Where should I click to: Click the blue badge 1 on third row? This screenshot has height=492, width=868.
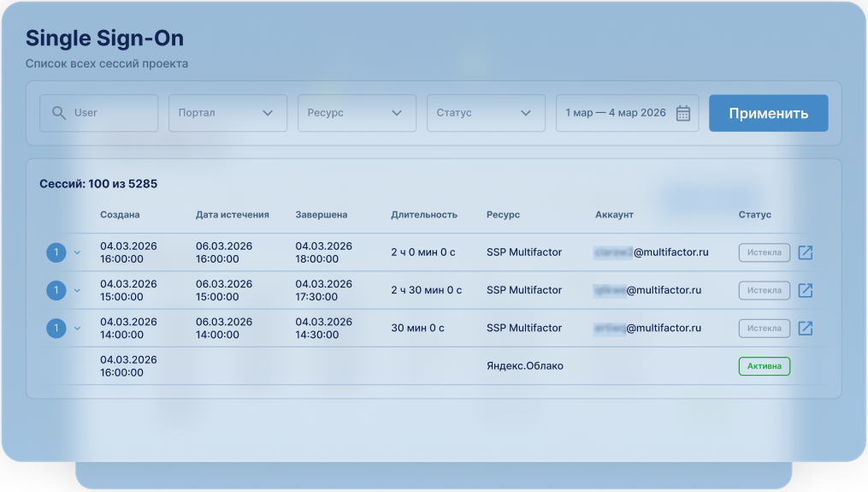pyautogui.click(x=56, y=328)
